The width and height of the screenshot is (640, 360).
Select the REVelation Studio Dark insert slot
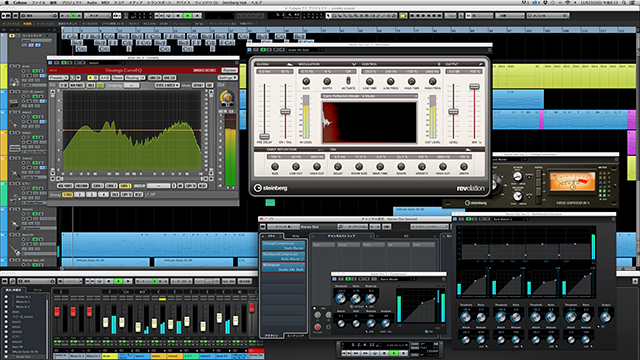(x=283, y=267)
